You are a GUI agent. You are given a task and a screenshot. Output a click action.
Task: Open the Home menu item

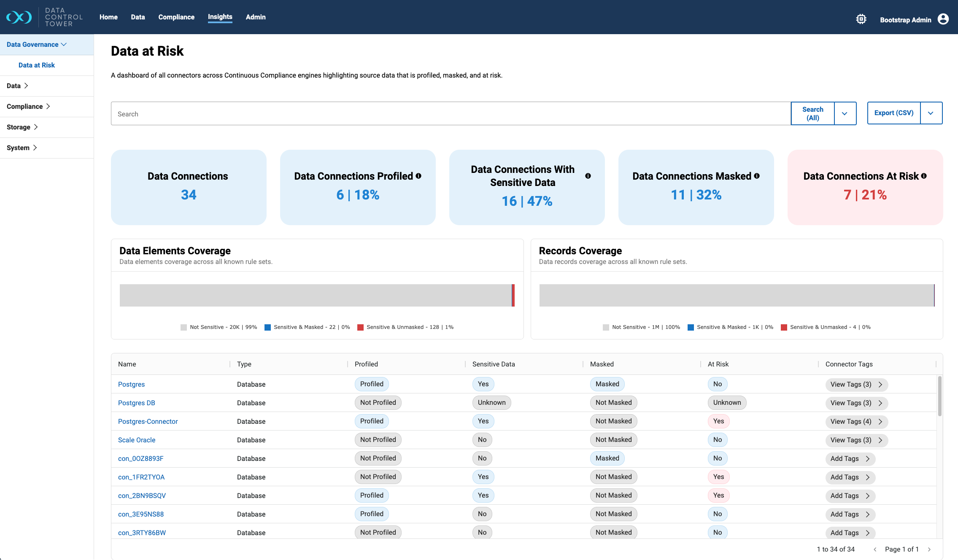tap(108, 17)
